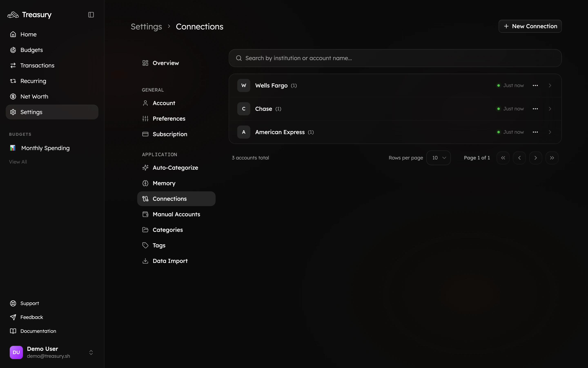Expand Chase row chevron
The width and height of the screenshot is (588, 368).
tap(550, 109)
